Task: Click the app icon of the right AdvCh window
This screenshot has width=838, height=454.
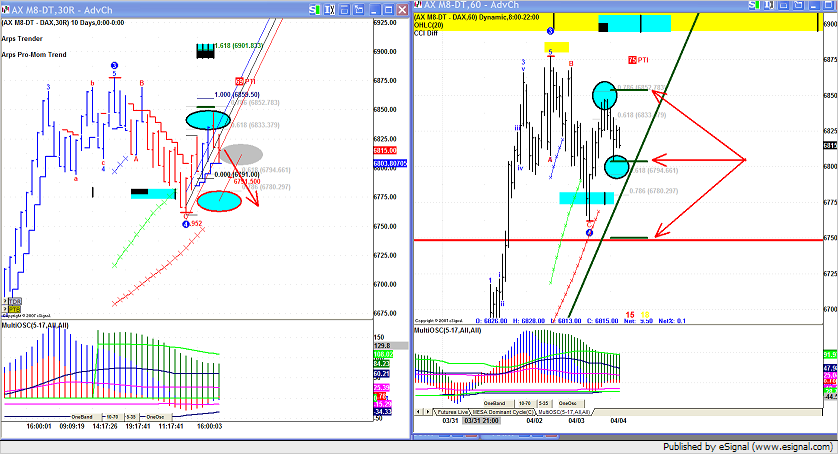Action: tap(420, 6)
